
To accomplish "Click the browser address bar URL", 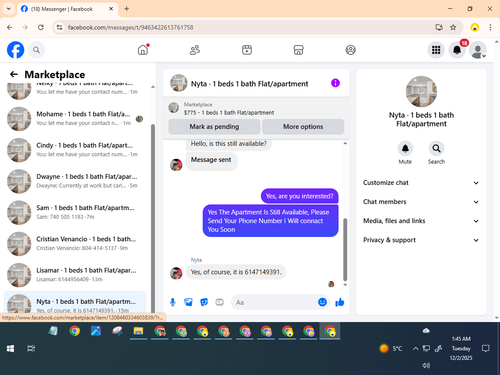I will tap(130, 27).
